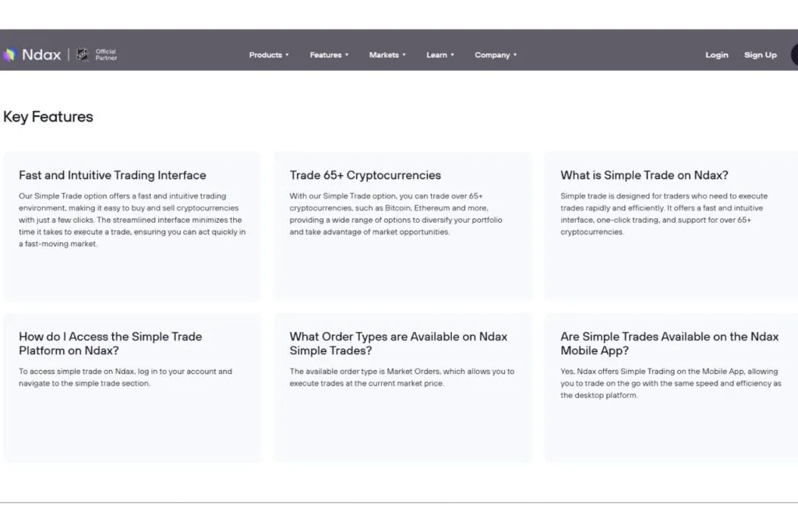
Task: Open the Features dropdown menu
Action: [x=330, y=55]
